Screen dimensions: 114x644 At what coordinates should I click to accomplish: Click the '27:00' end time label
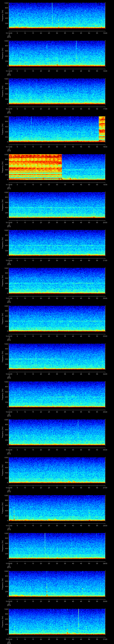coord(105,487)
